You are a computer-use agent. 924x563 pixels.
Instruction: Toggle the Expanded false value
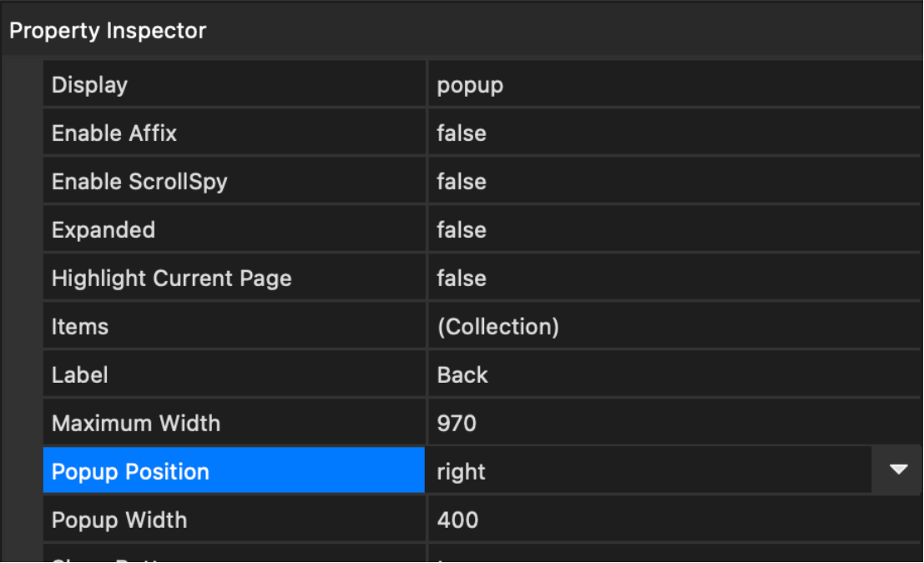(x=462, y=229)
